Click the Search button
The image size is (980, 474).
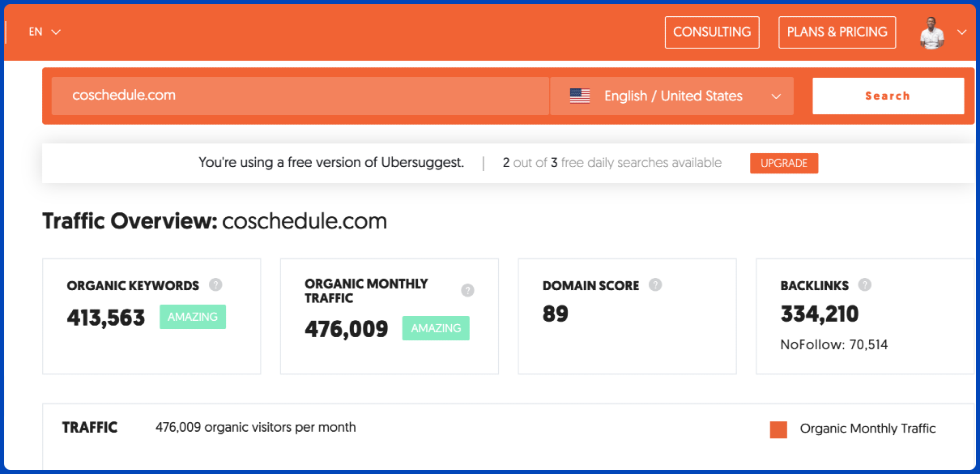tap(888, 96)
